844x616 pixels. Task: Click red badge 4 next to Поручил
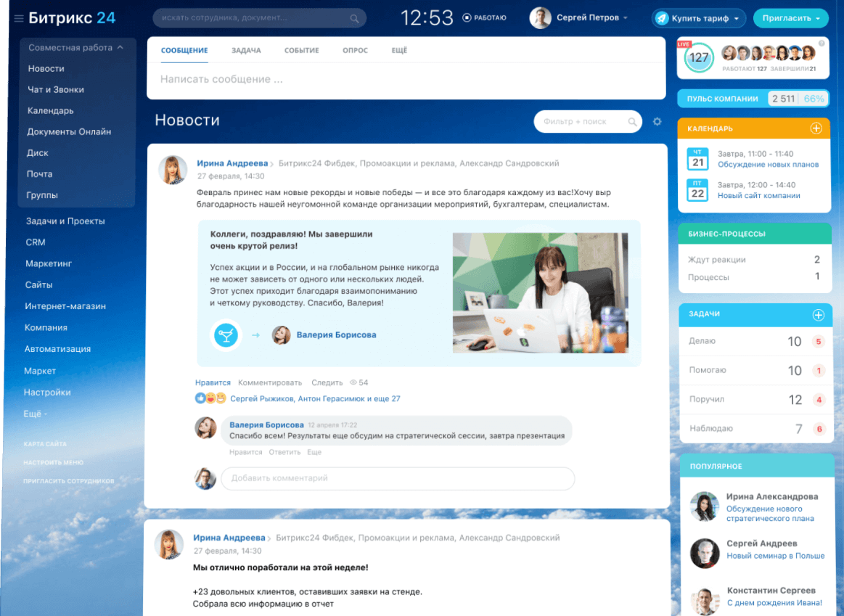pos(819,400)
